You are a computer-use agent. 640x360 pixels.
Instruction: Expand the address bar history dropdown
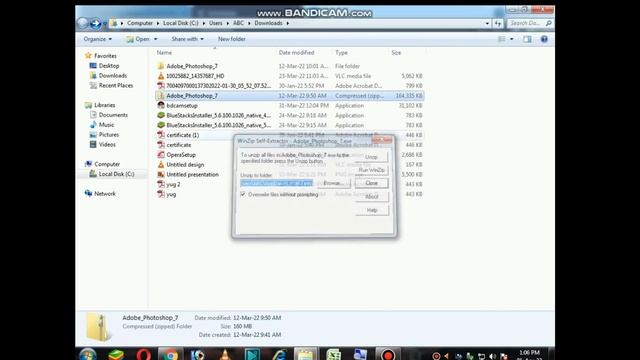coord(487,23)
